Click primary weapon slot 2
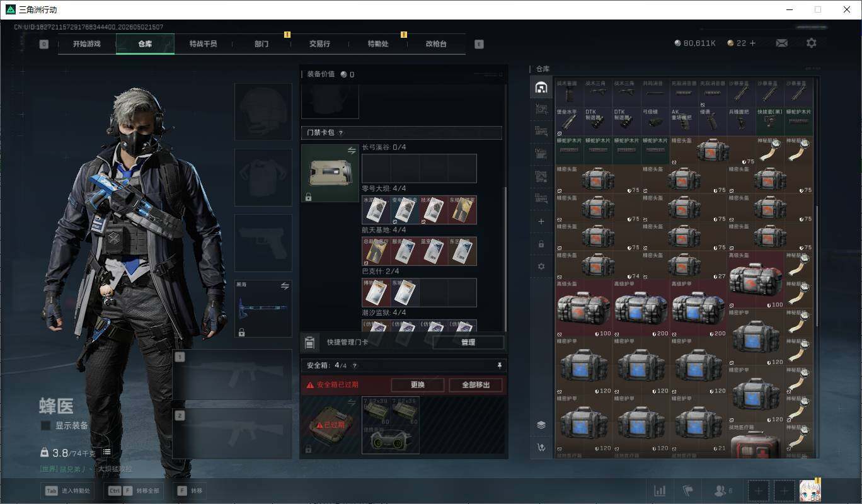 [x=233, y=433]
